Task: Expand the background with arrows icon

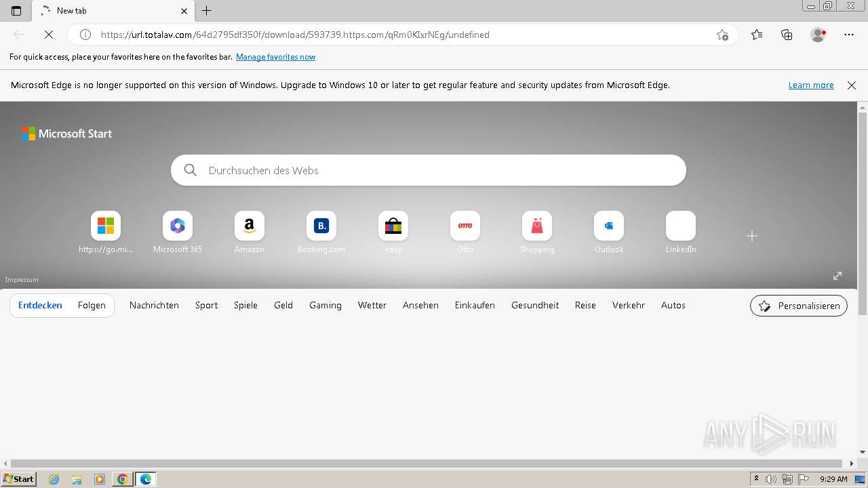Action: (x=837, y=276)
